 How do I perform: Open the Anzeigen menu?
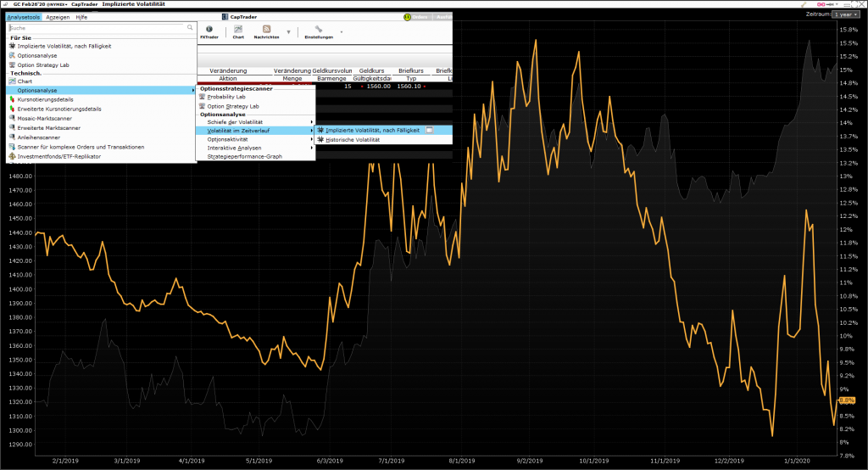tap(58, 17)
